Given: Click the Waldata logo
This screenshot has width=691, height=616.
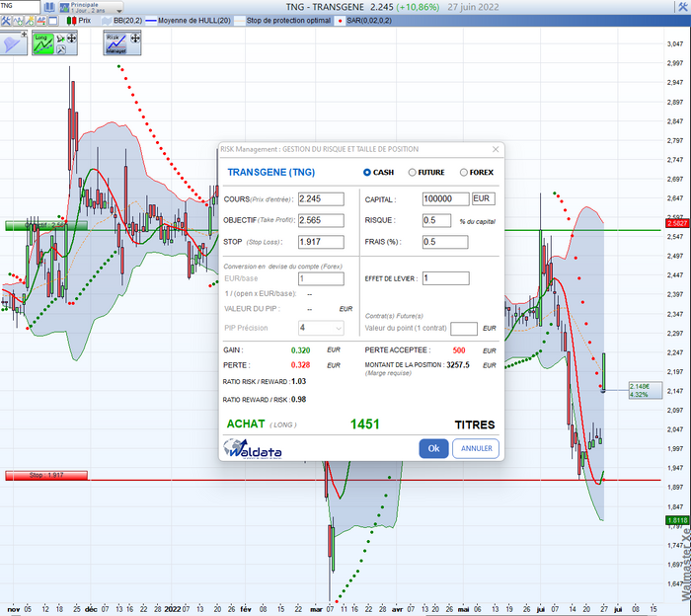Looking at the screenshot, I should tap(253, 448).
